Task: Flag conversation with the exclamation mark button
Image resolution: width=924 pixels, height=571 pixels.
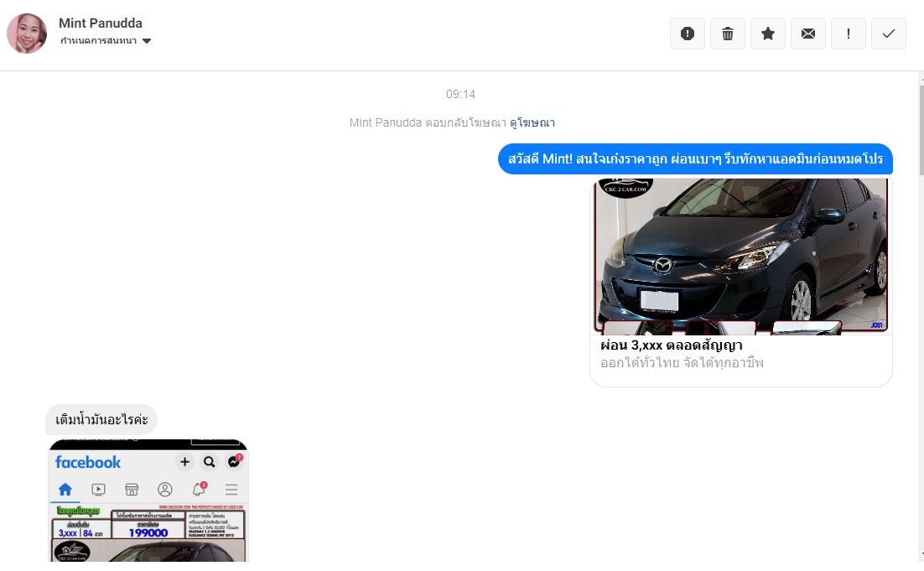Action: (848, 34)
